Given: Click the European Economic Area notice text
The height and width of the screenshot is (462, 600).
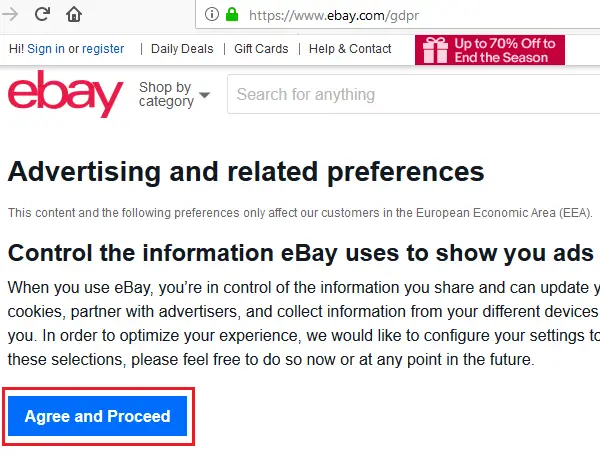Looking at the screenshot, I should click(300, 213).
